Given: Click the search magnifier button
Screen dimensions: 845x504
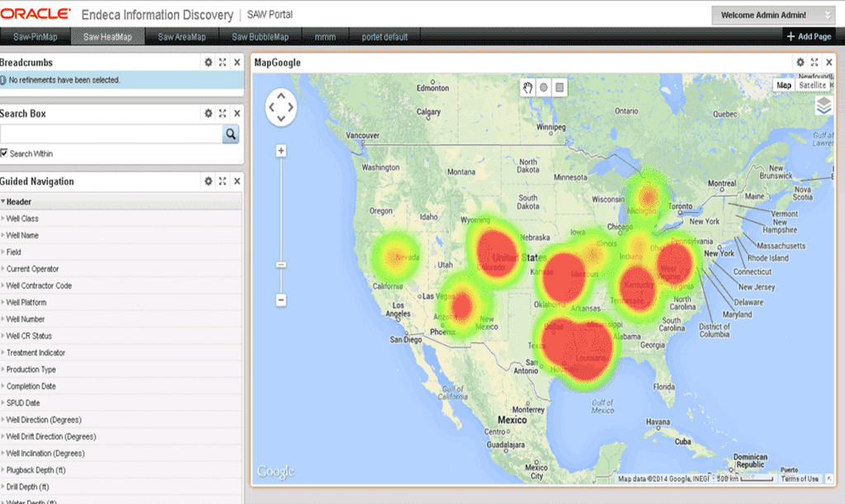Looking at the screenshot, I should click(231, 134).
